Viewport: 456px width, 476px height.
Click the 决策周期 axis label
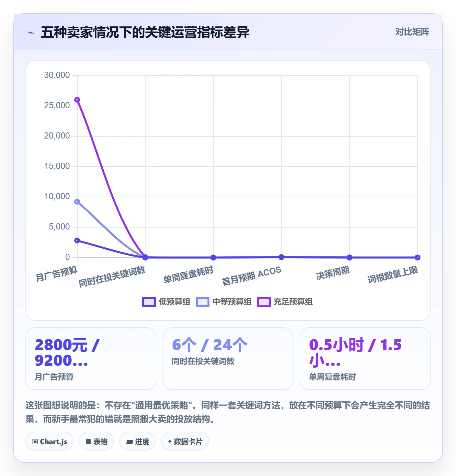pyautogui.click(x=333, y=273)
